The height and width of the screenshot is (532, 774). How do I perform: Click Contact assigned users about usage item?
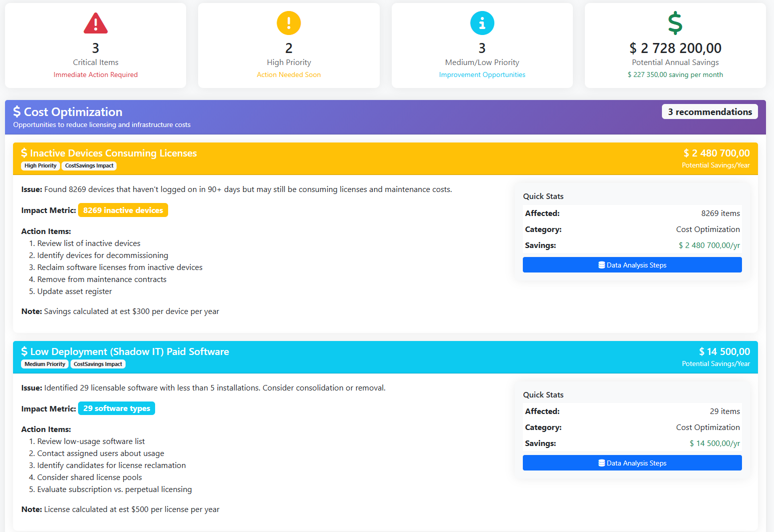click(101, 453)
